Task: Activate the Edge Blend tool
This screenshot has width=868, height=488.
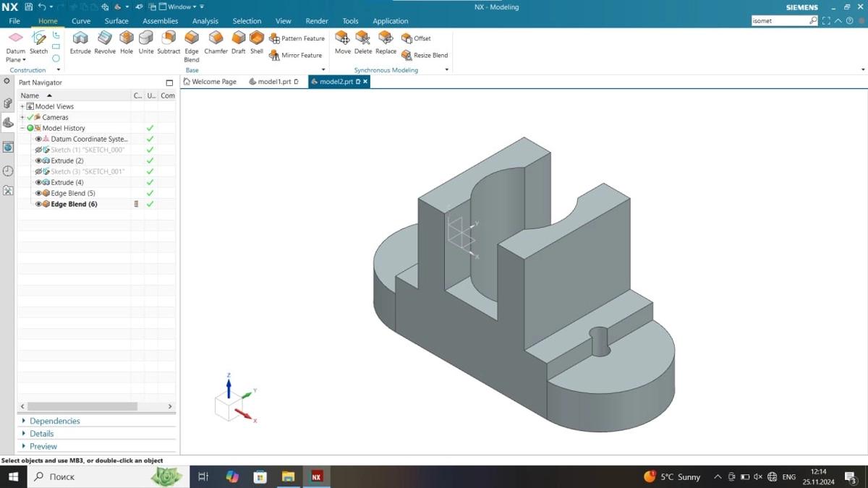Action: tap(192, 42)
